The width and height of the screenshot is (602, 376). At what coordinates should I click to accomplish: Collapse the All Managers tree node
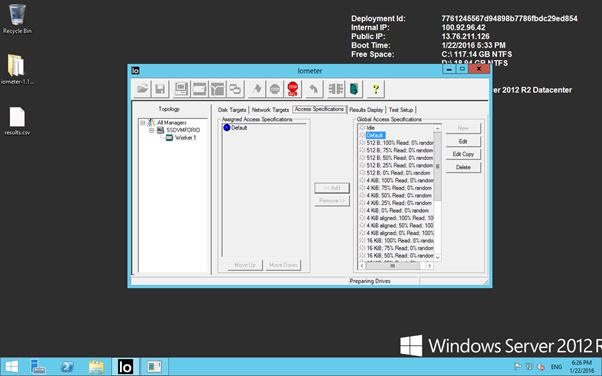[x=142, y=123]
